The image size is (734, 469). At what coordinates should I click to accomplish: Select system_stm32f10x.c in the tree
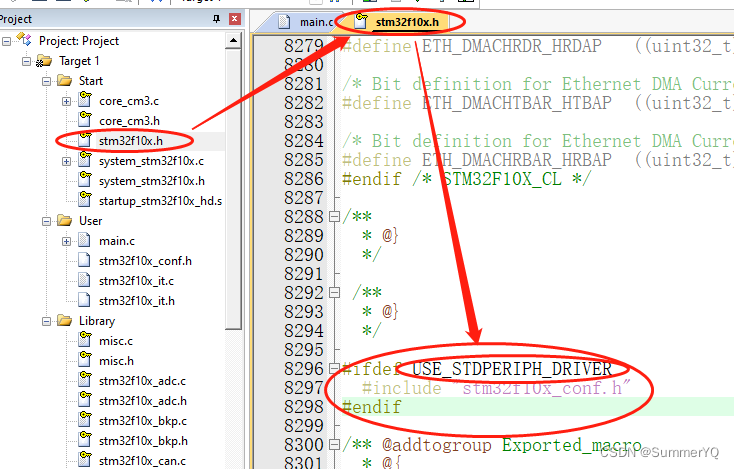point(151,161)
